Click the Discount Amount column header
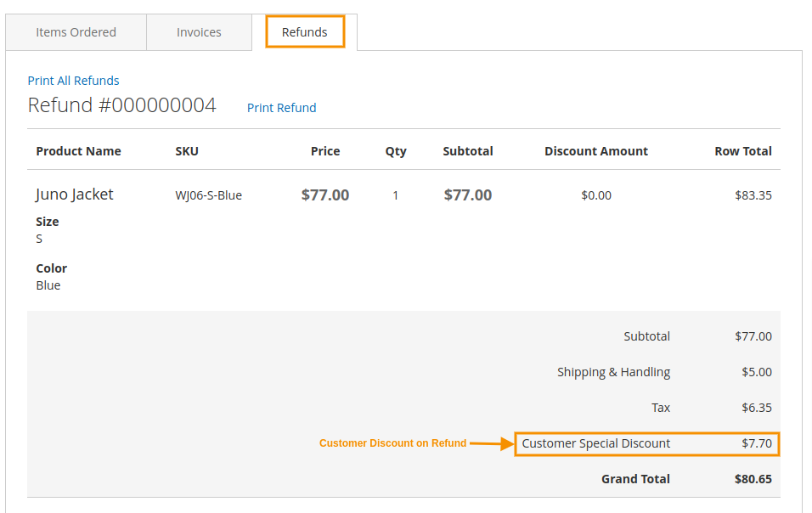Viewport: 812px width, 513px height. [595, 151]
